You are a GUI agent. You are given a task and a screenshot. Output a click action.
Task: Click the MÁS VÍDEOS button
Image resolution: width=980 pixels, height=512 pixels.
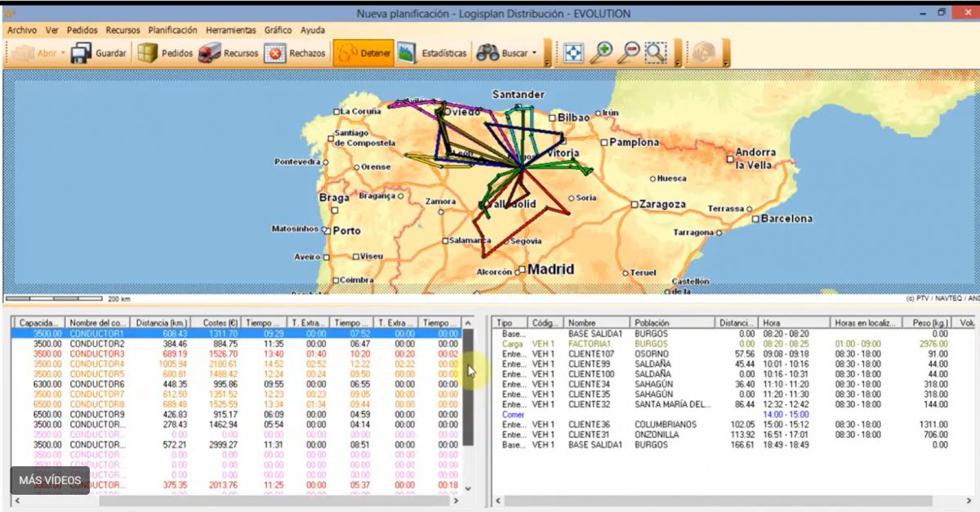point(50,480)
